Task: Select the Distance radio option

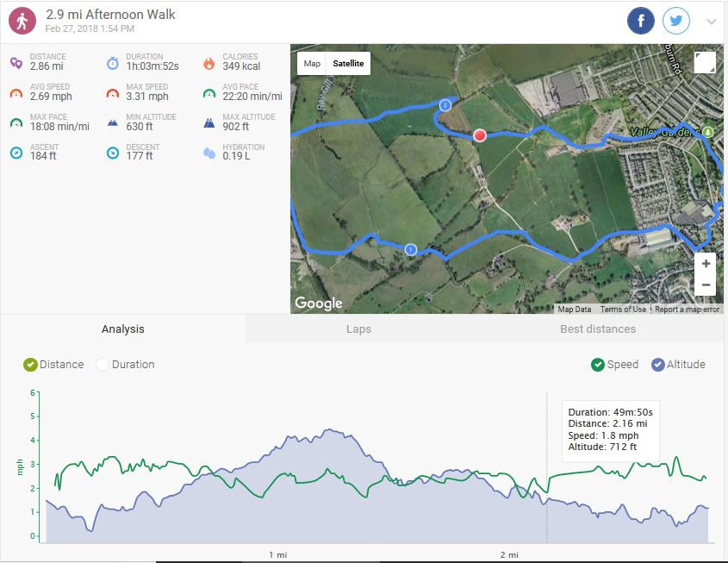Action: point(31,365)
